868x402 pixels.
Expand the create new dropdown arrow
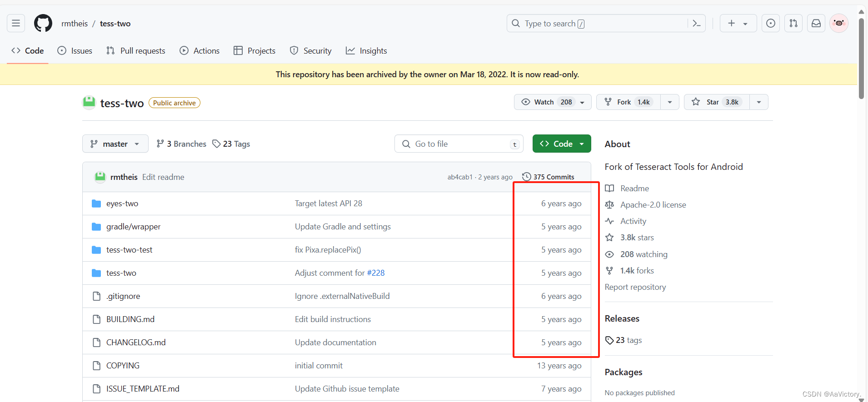(745, 24)
